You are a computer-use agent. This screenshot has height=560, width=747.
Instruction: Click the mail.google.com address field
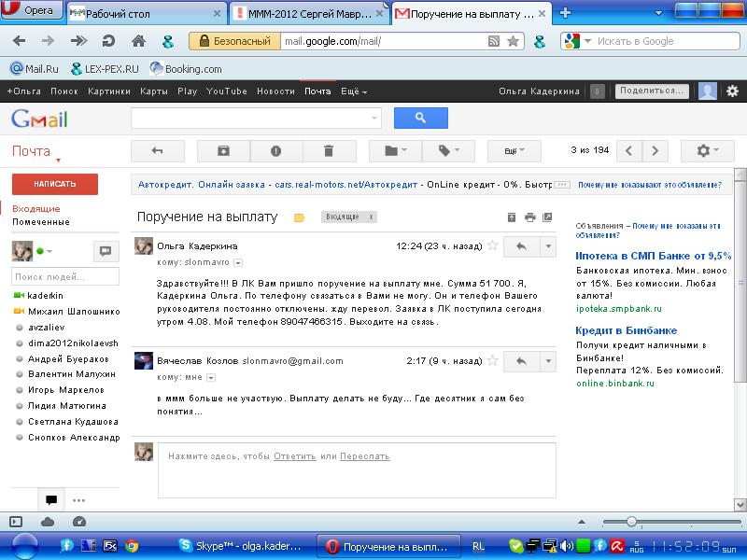[384, 41]
